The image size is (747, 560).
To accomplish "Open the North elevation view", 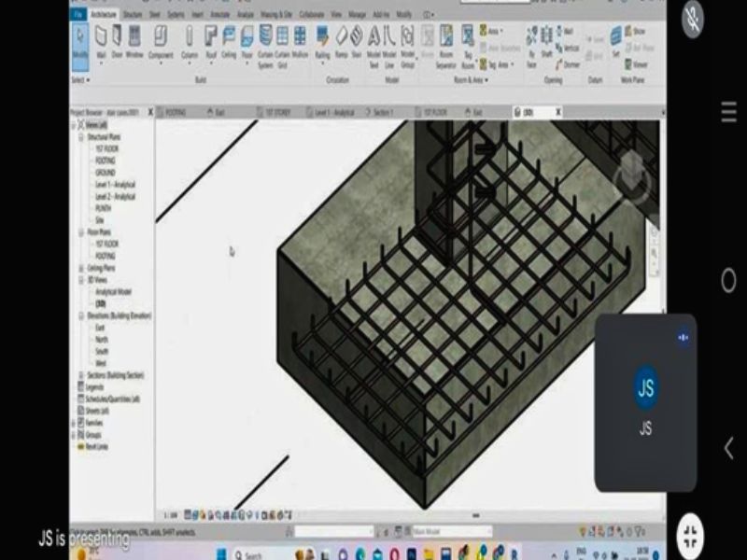I will 102,340.
